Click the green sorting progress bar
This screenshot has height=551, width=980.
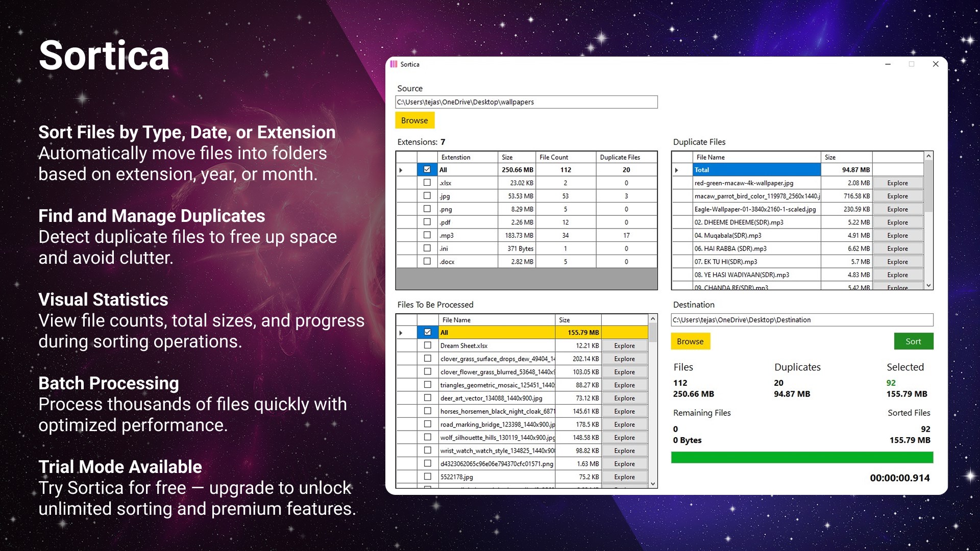(x=802, y=457)
